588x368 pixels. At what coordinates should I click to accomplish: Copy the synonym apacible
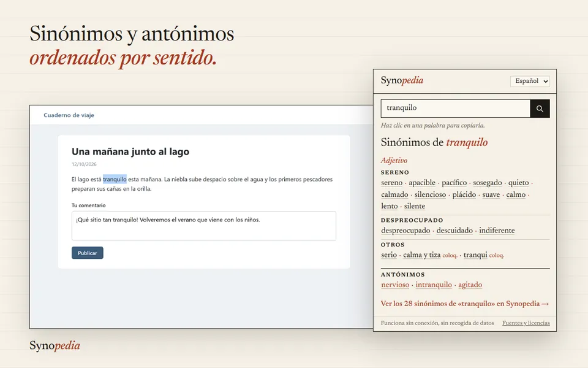[422, 183]
